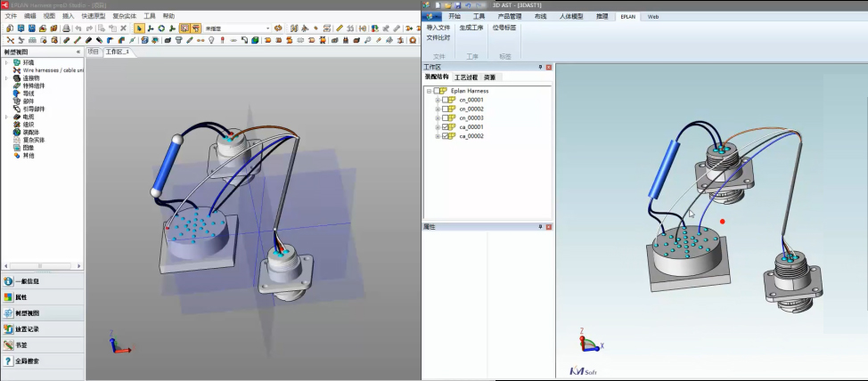
Task: Collapse the Eplan Harness root node
Action: click(429, 91)
